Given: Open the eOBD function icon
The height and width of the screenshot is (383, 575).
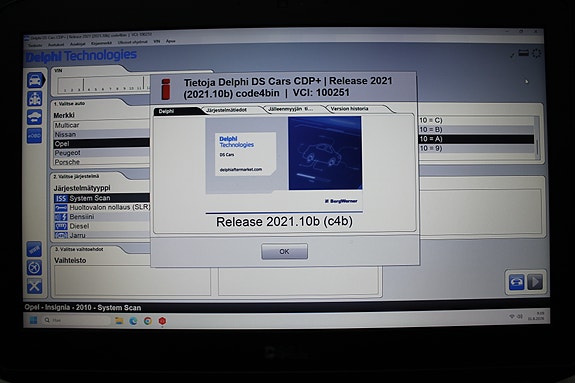Looking at the screenshot, I should point(34,136).
